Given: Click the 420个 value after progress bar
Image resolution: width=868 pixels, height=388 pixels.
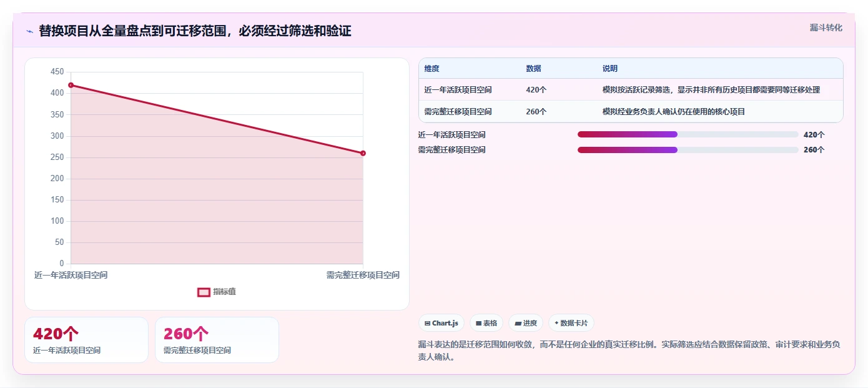Looking at the screenshot, I should tap(814, 134).
